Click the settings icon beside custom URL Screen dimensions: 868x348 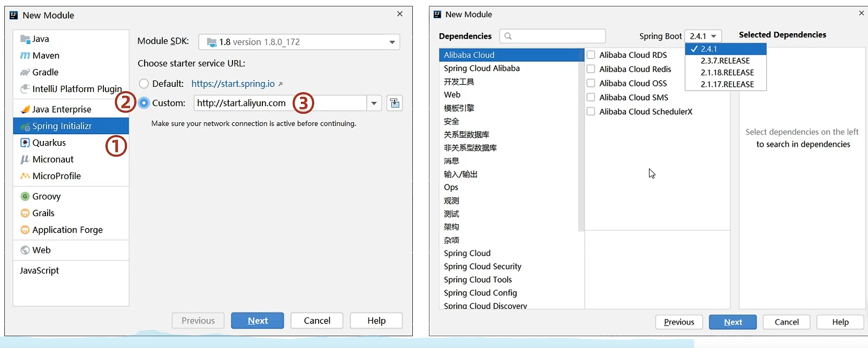coord(395,103)
